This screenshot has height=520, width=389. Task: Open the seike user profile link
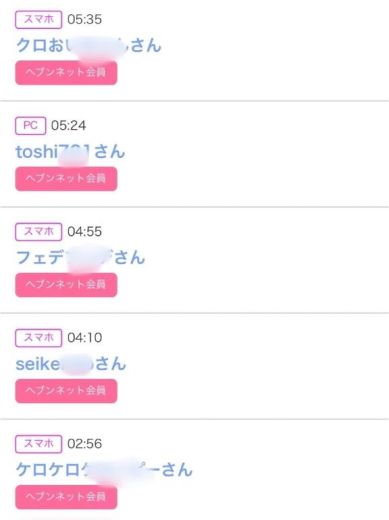coord(71,364)
